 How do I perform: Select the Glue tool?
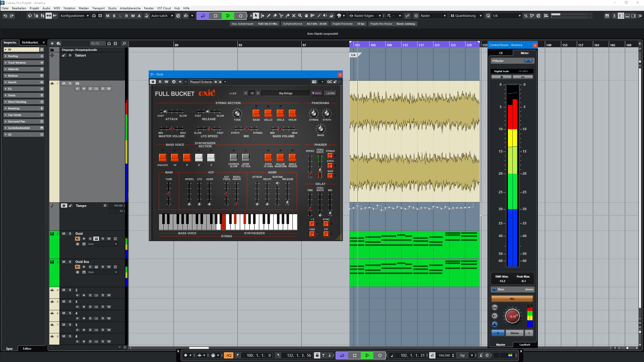287,16
